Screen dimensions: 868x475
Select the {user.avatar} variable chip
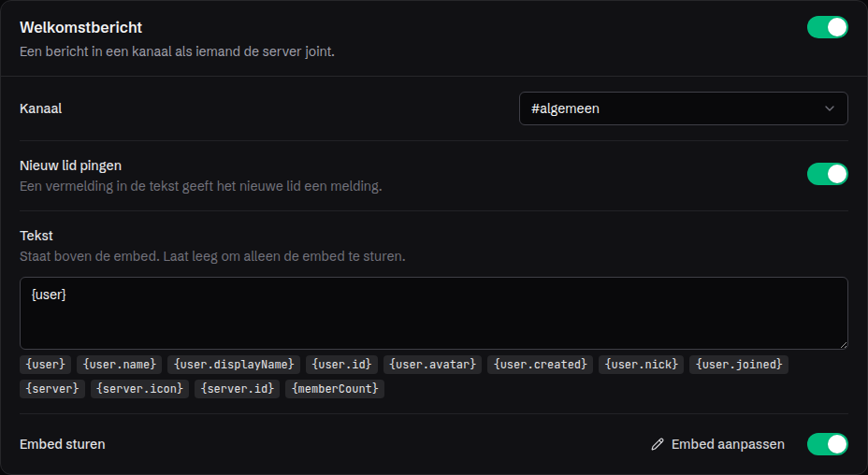[432, 365]
